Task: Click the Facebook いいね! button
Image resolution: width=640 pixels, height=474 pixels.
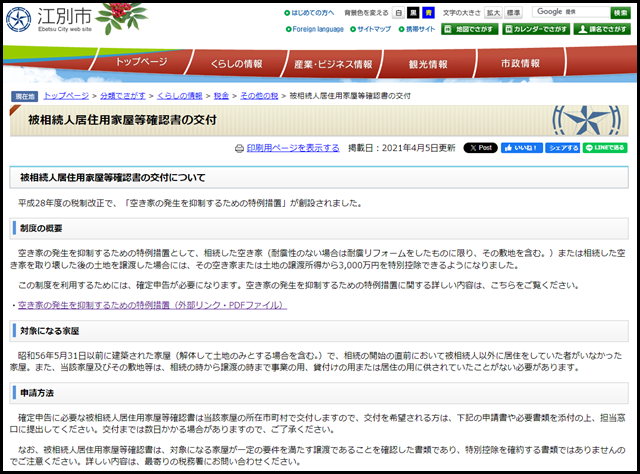Action: [x=522, y=148]
